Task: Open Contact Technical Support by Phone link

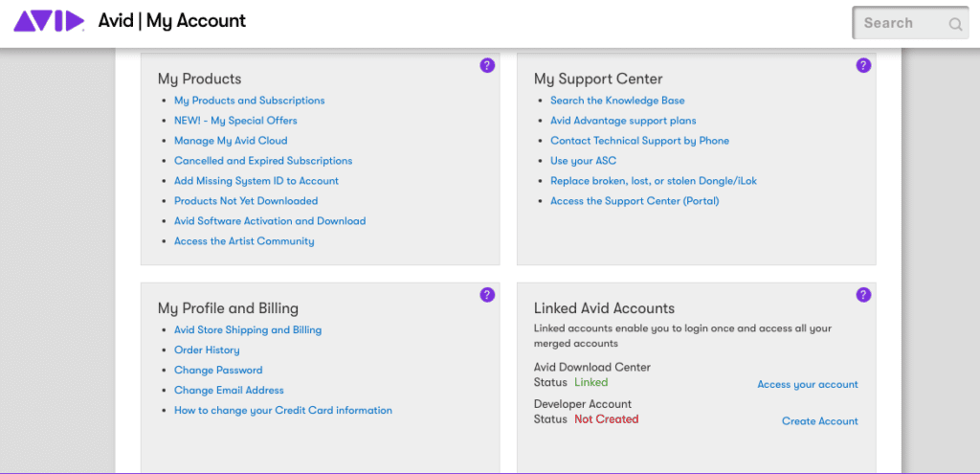Action: [x=640, y=141]
